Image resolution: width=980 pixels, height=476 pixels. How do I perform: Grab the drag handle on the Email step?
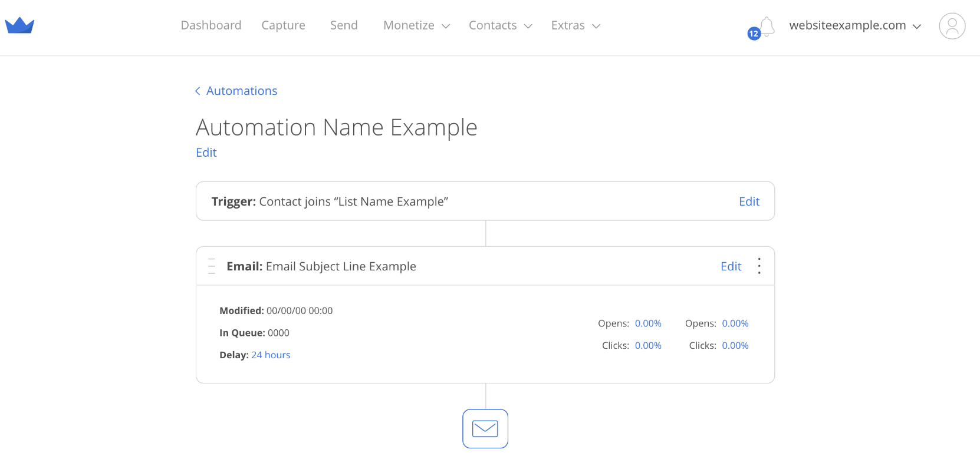[212, 266]
